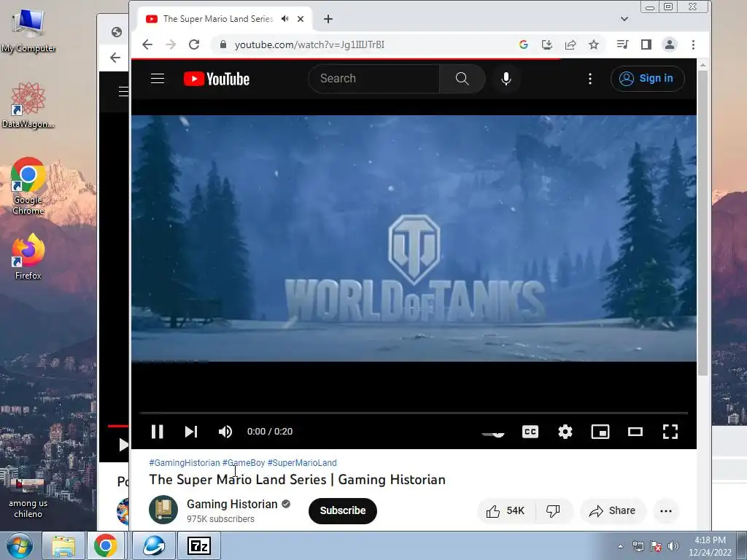The height and width of the screenshot is (560, 747).
Task: Open Google icon in address bar
Action: [524, 44]
